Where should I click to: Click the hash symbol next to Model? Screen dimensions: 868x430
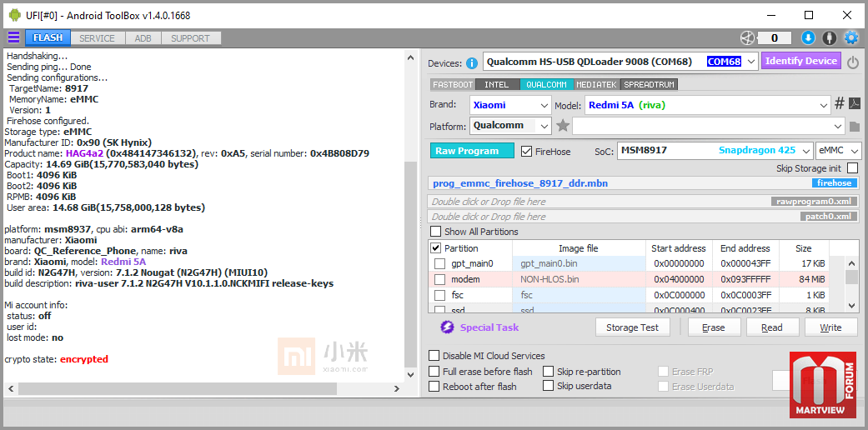[840, 103]
